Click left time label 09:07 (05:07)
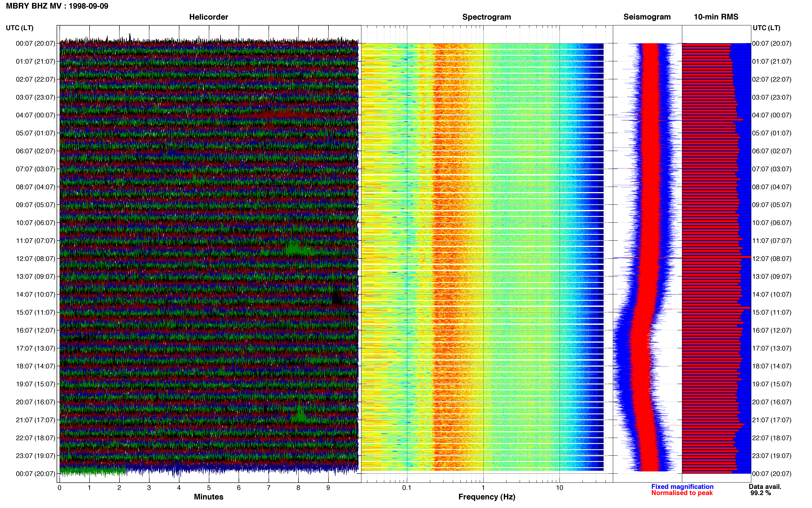812x508 pixels. tap(36, 205)
